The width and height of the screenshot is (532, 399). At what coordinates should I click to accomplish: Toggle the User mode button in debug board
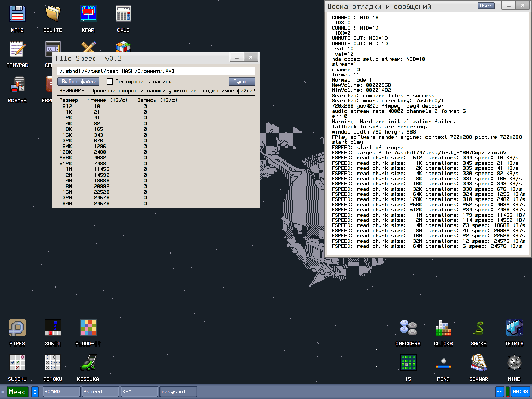486,6
